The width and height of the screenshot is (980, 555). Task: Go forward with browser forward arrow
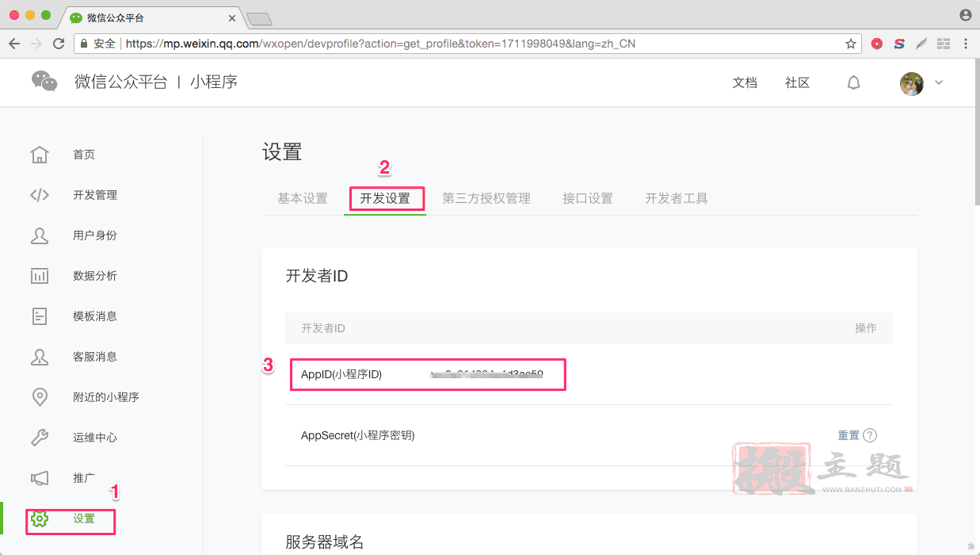point(36,44)
